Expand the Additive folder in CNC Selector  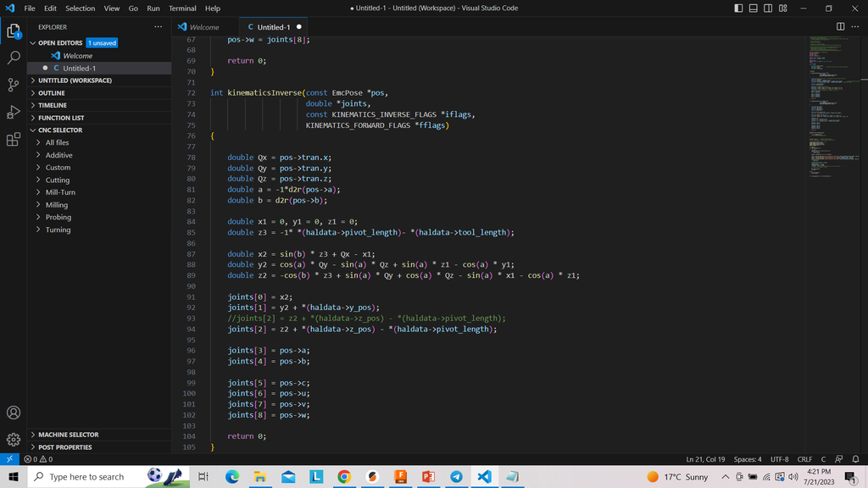58,155
